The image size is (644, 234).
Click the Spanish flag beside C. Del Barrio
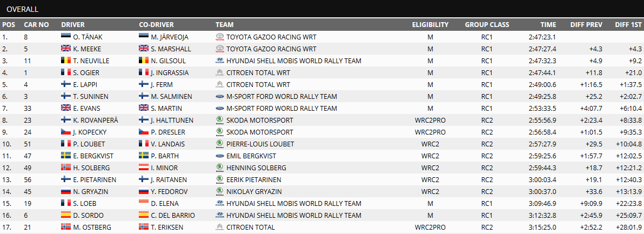pyautogui.click(x=144, y=216)
